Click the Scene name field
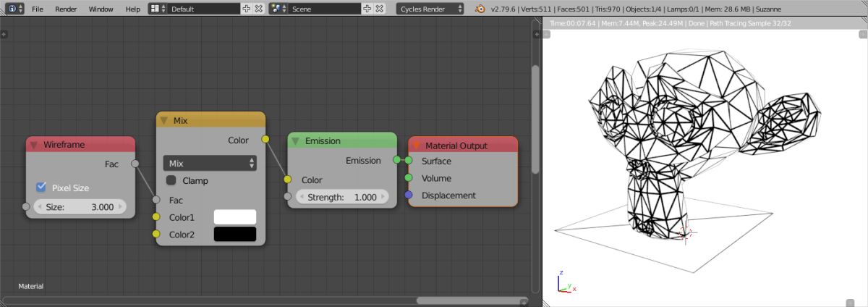 coord(325,9)
